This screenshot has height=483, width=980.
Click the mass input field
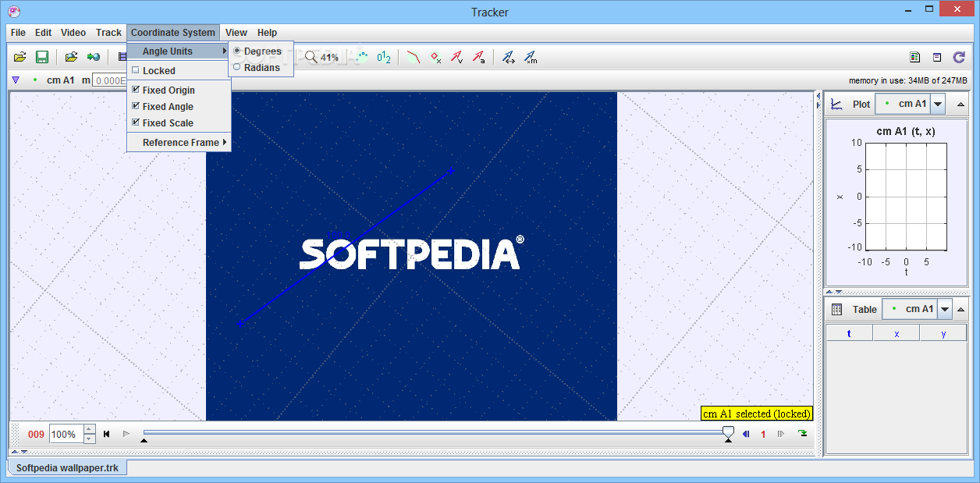click(x=109, y=80)
